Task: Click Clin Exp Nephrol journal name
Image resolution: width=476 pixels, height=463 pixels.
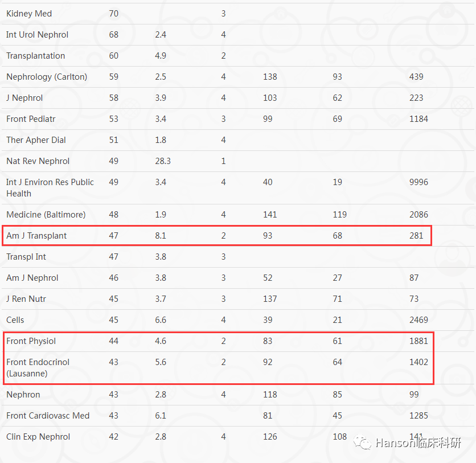Action: (38, 437)
